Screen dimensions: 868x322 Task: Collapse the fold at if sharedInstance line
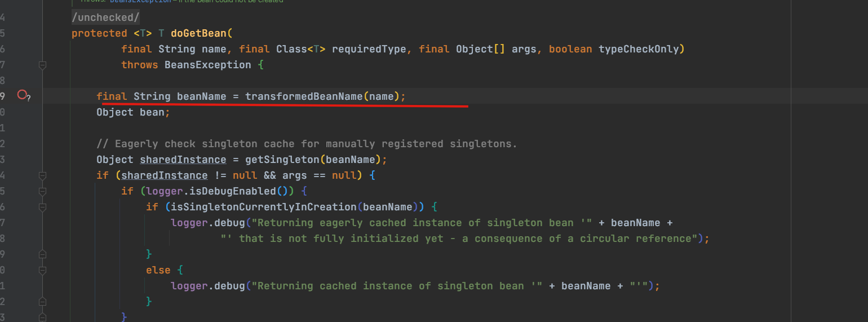pyautogui.click(x=42, y=176)
